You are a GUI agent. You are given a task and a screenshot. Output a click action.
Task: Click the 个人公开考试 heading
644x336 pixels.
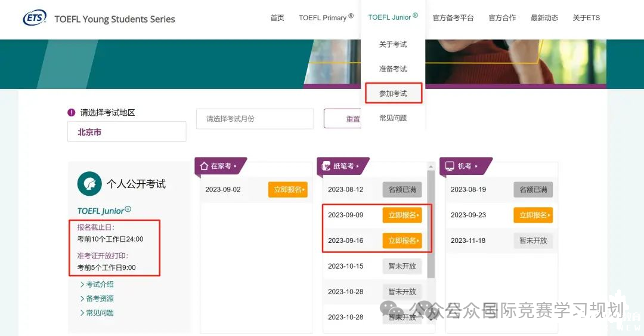137,184
